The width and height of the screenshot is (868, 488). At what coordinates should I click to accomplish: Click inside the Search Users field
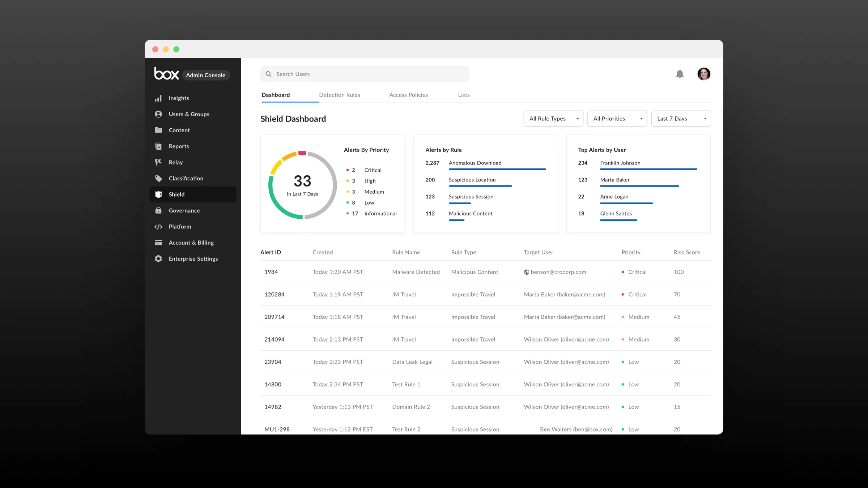[365, 74]
